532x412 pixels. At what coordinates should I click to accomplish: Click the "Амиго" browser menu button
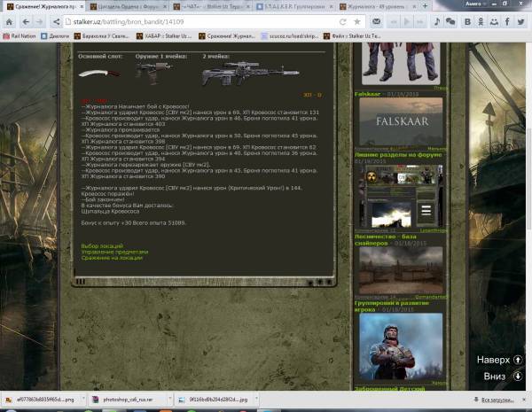point(473,4)
